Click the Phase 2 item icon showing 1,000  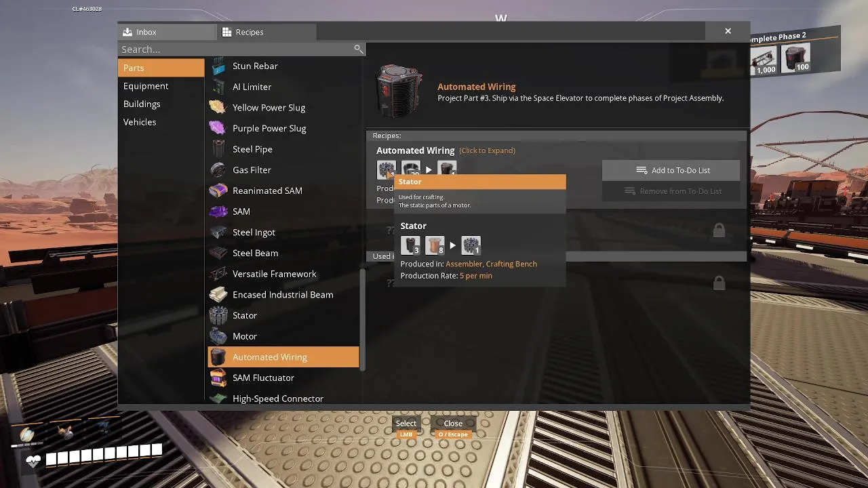pyautogui.click(x=763, y=60)
